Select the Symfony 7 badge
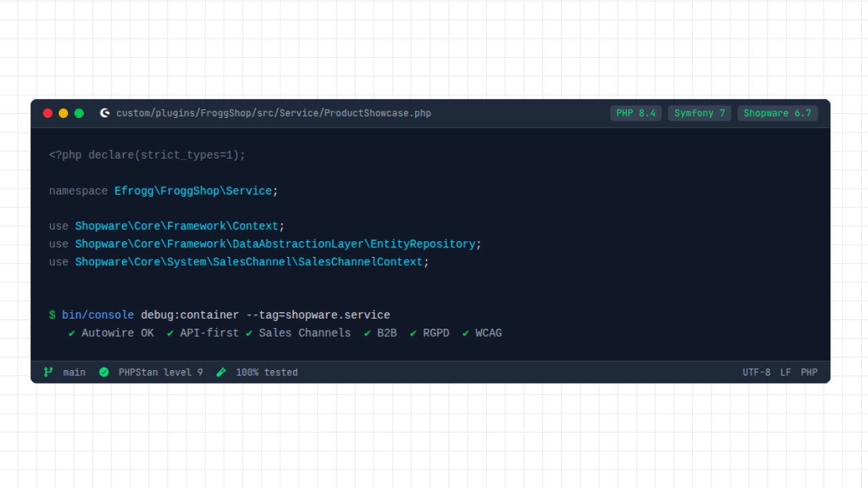Screen dimensions: 868x488 tap(699, 113)
